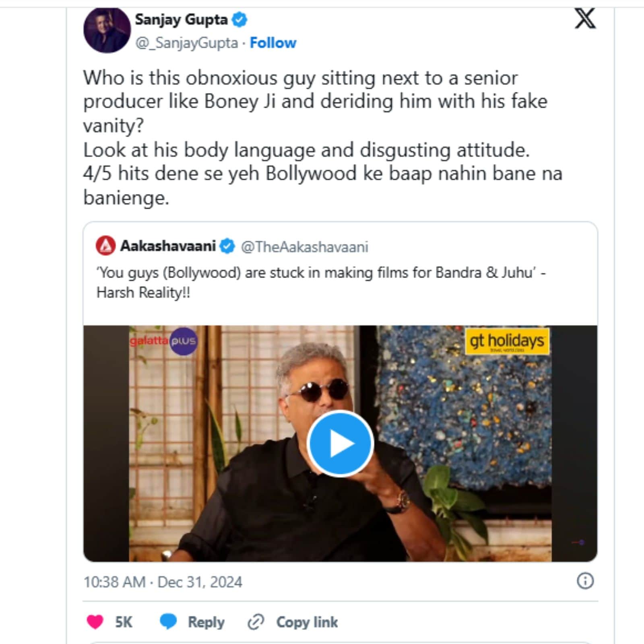This screenshot has width=644, height=644.
Task: Click Sanjay Gupta's blue verified badge
Action: pyautogui.click(x=239, y=19)
